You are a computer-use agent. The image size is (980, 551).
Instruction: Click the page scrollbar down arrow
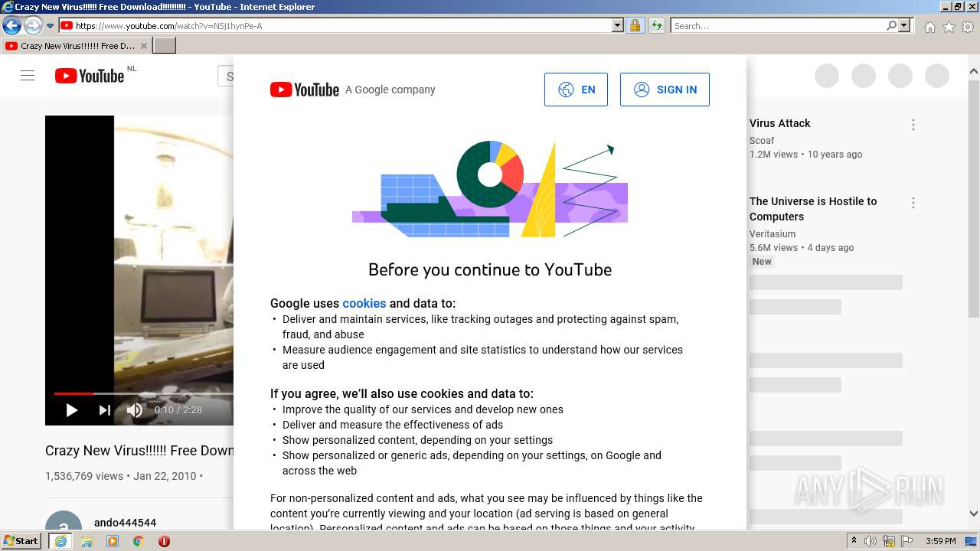(974, 514)
